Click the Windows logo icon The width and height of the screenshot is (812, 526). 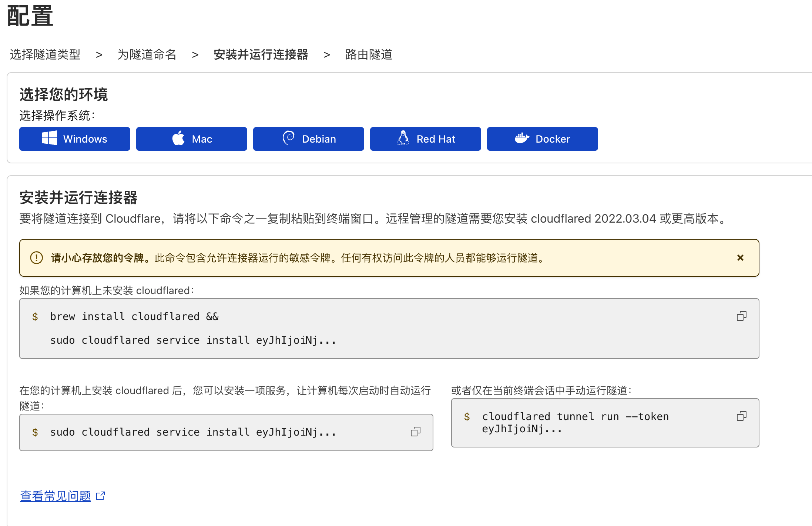click(50, 138)
